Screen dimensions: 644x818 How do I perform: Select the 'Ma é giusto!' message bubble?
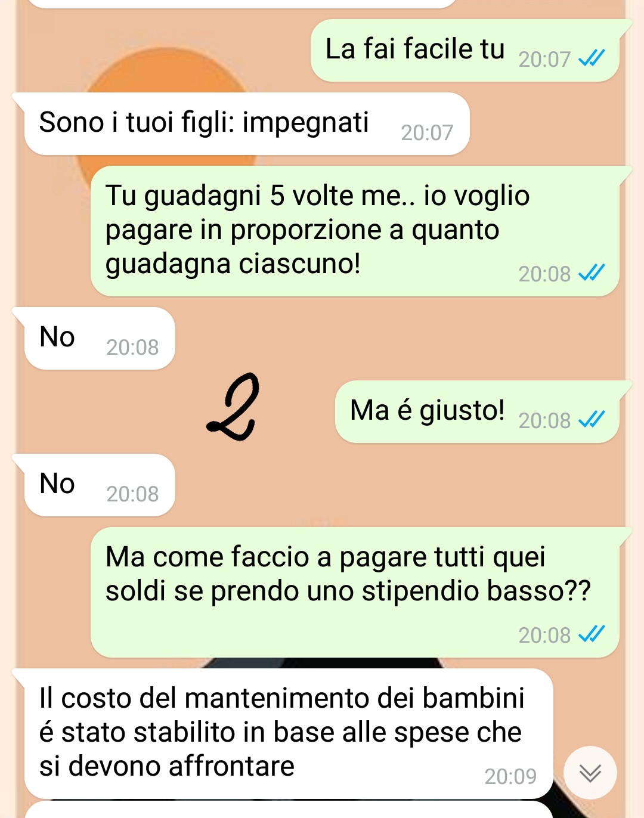[477, 411]
